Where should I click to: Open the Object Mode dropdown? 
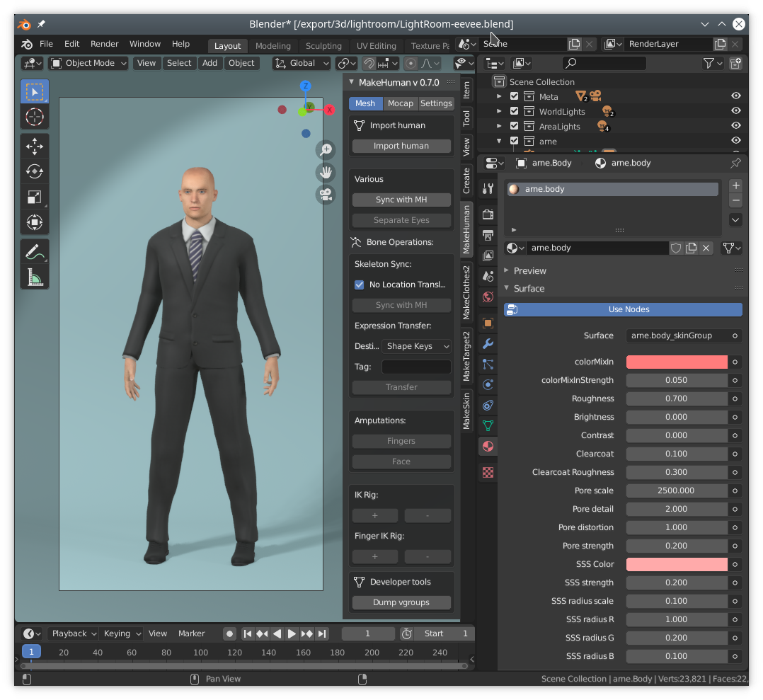[x=89, y=63]
